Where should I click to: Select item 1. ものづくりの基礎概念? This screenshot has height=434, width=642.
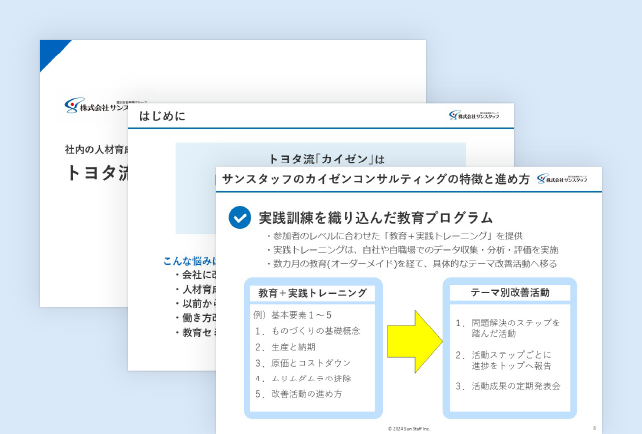pos(307,331)
